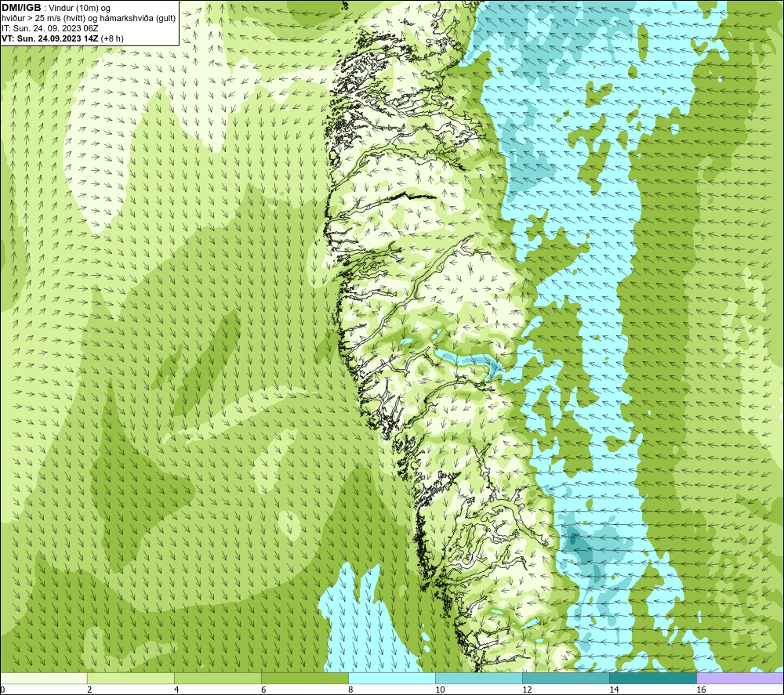Click the 'DMI/IGB' title text
The image size is (784, 695).
pyautogui.click(x=21, y=8)
